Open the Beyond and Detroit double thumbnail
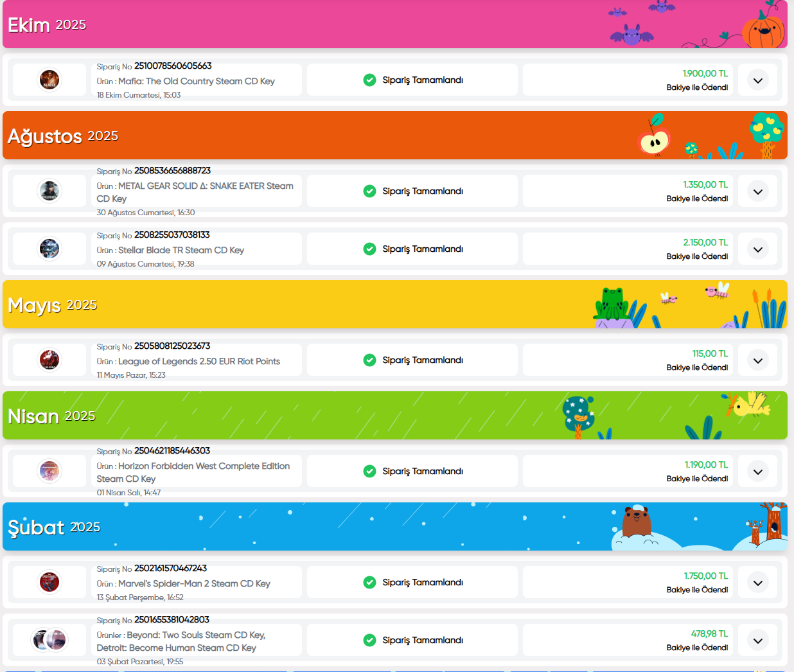The width and height of the screenshot is (794, 672). 49,640
